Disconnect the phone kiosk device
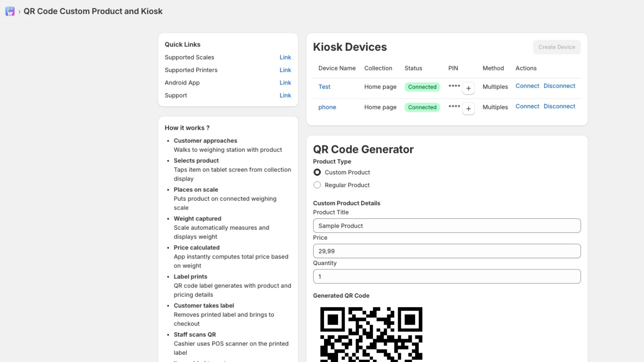 click(559, 107)
